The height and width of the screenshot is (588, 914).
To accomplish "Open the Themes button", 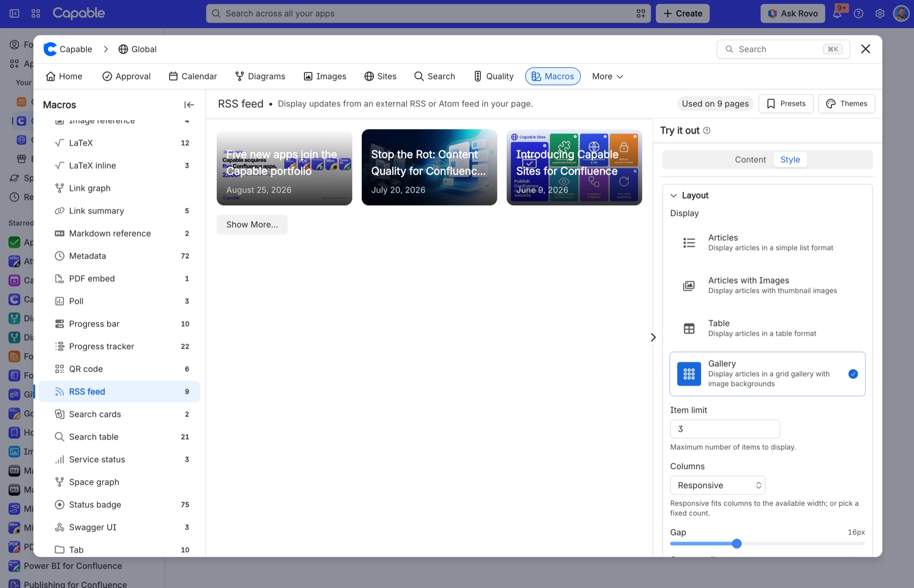I will point(846,104).
